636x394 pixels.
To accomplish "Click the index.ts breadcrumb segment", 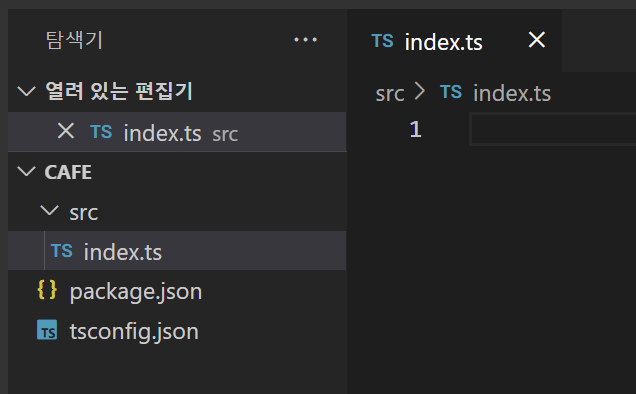I will 512,93.
